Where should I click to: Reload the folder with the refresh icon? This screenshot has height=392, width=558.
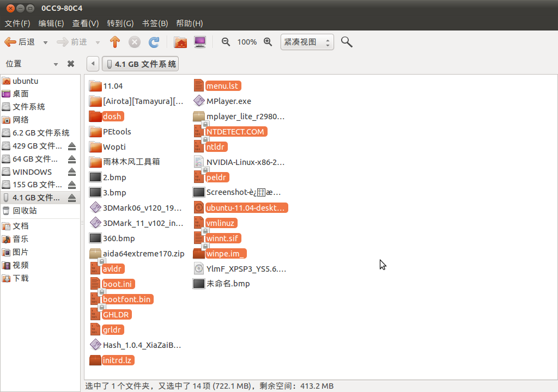(x=154, y=42)
